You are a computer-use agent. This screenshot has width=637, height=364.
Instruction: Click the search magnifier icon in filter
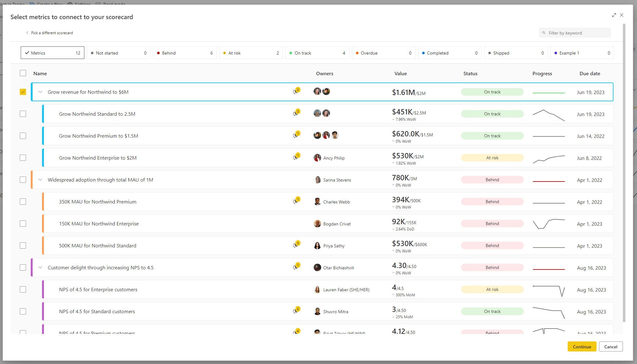(544, 33)
